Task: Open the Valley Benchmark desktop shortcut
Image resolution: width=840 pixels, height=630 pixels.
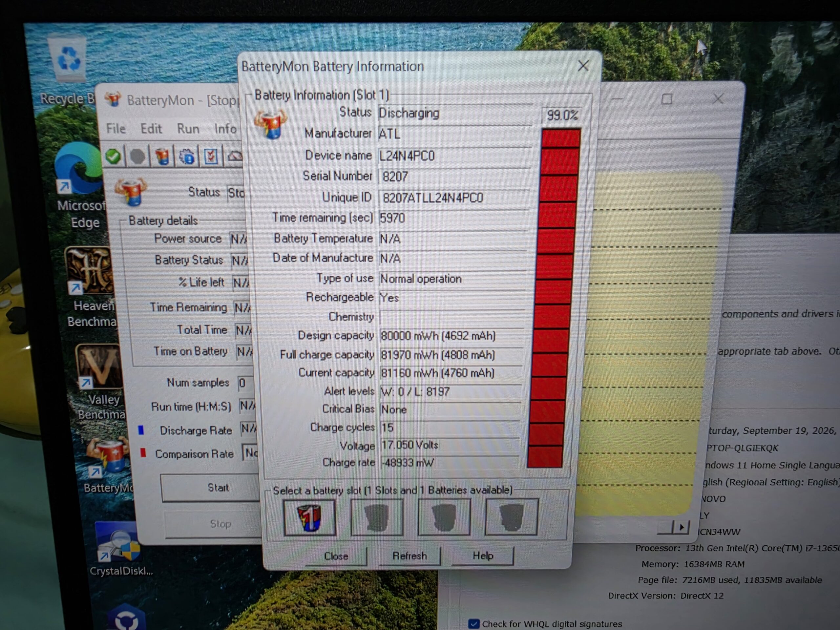Action: pyautogui.click(x=101, y=382)
